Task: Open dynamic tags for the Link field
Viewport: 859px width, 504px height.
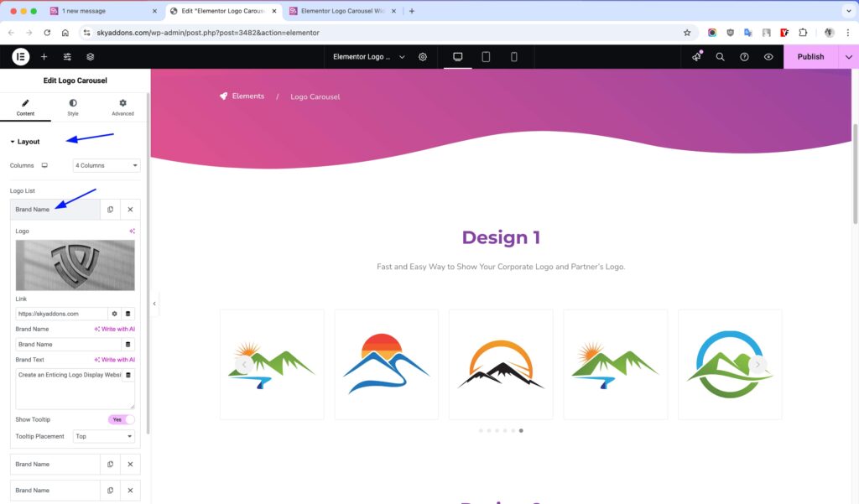Action: coord(128,314)
